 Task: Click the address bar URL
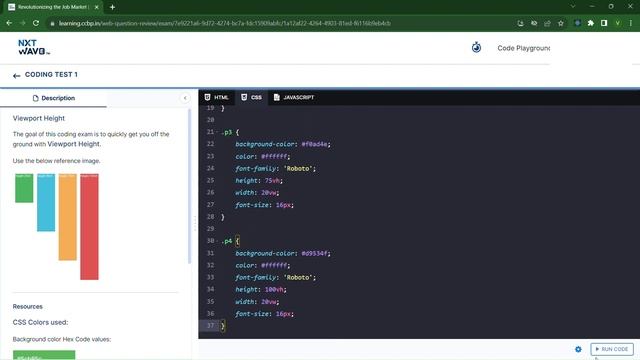click(224, 23)
